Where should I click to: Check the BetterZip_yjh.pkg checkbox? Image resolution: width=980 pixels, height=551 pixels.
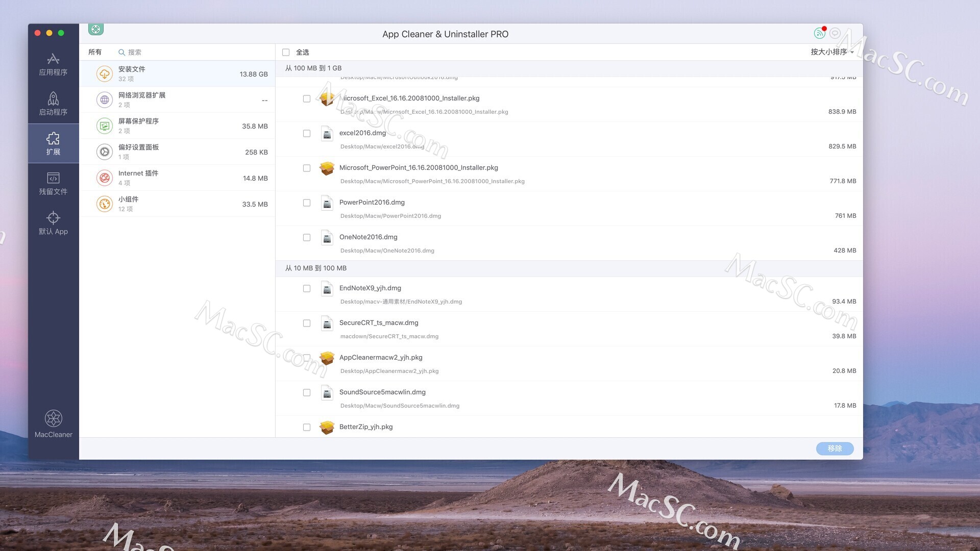(x=307, y=428)
